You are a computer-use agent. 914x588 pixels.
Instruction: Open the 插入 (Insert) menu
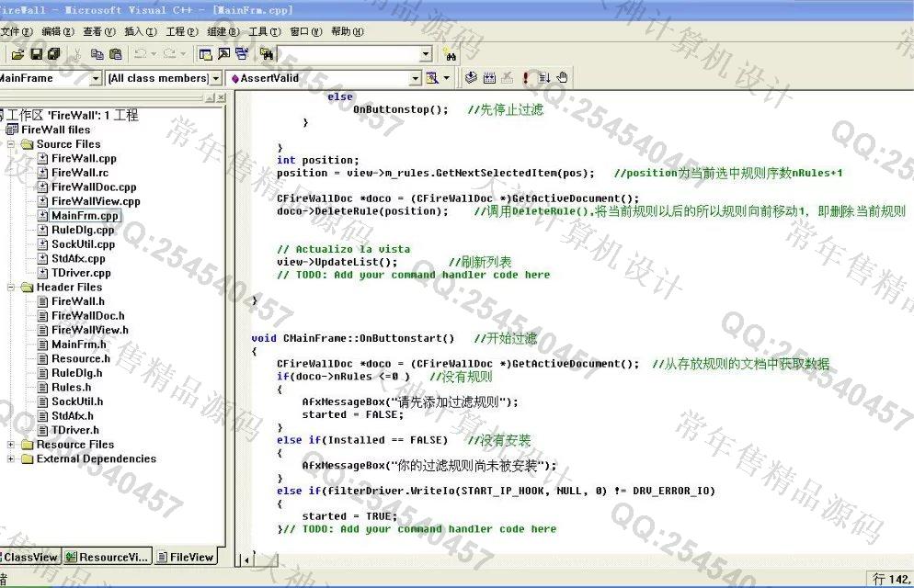coord(141,31)
